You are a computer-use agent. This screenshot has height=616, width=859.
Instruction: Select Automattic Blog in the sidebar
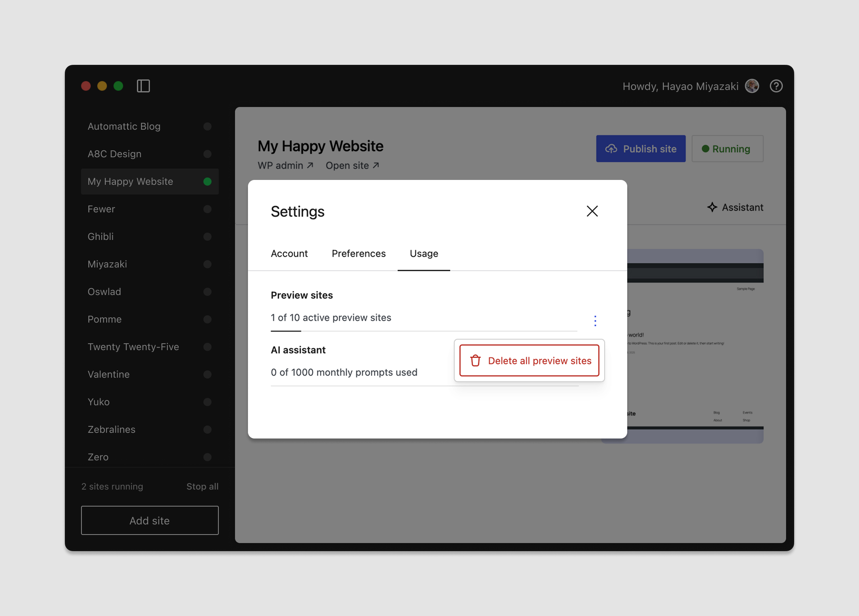click(150, 126)
